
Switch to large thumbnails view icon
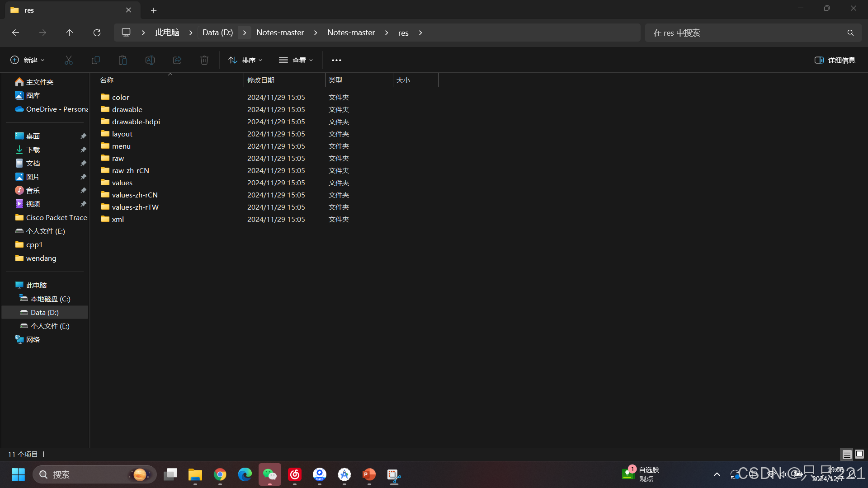point(859,454)
